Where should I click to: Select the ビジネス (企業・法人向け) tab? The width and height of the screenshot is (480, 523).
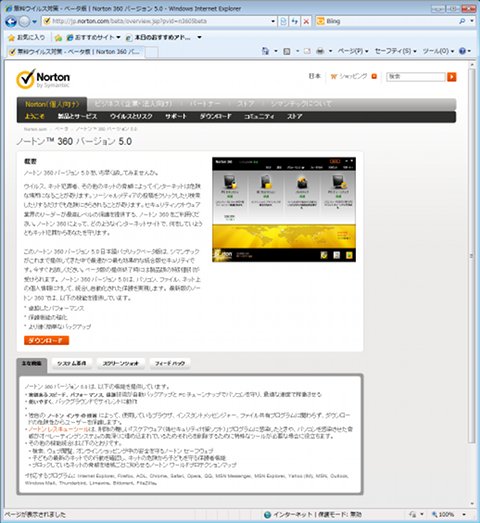pyautogui.click(x=133, y=104)
